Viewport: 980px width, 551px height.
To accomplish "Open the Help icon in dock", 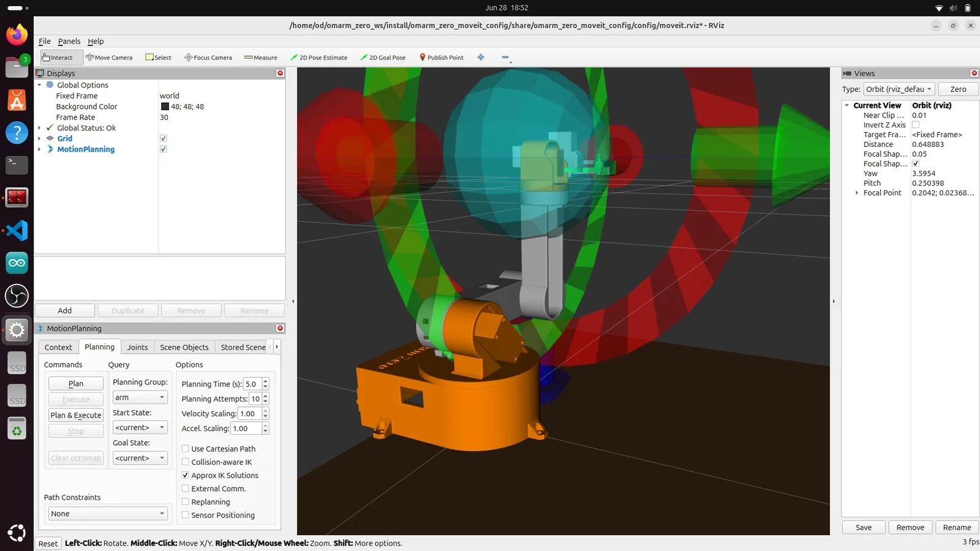I will [x=17, y=132].
